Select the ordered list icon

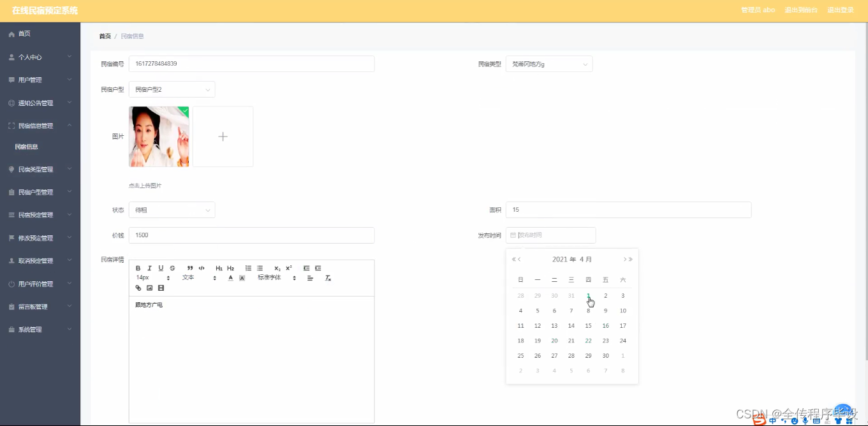pyautogui.click(x=248, y=268)
